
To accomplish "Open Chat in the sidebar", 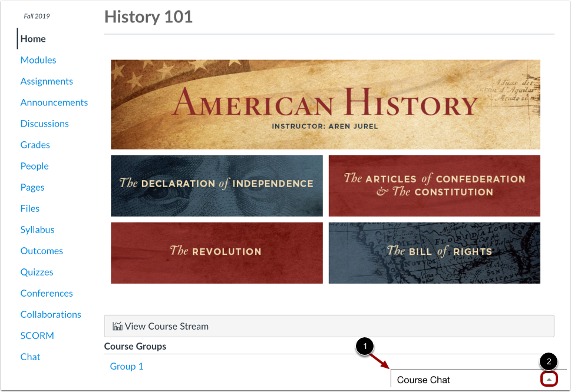I will pyautogui.click(x=30, y=357).
